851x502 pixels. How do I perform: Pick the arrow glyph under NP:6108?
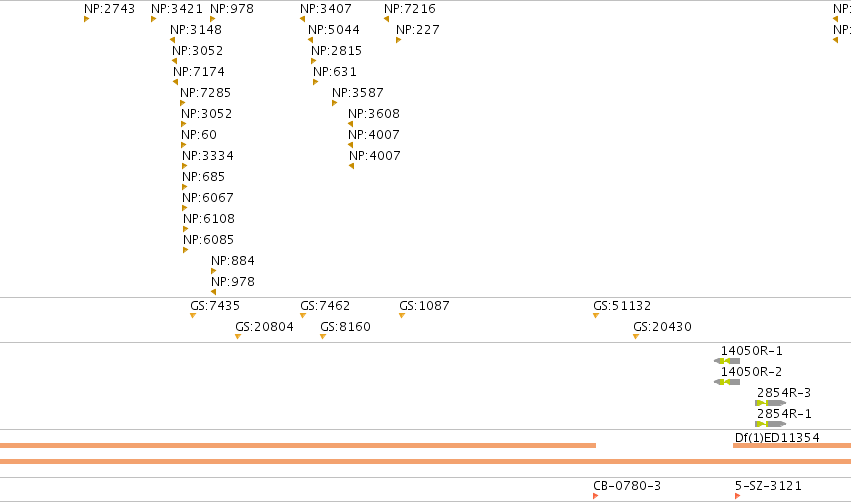[186, 229]
